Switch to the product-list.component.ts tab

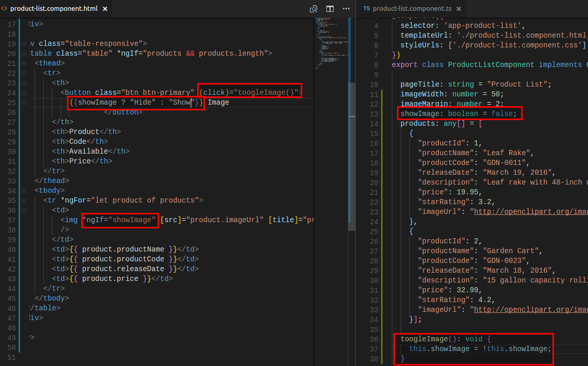click(412, 9)
